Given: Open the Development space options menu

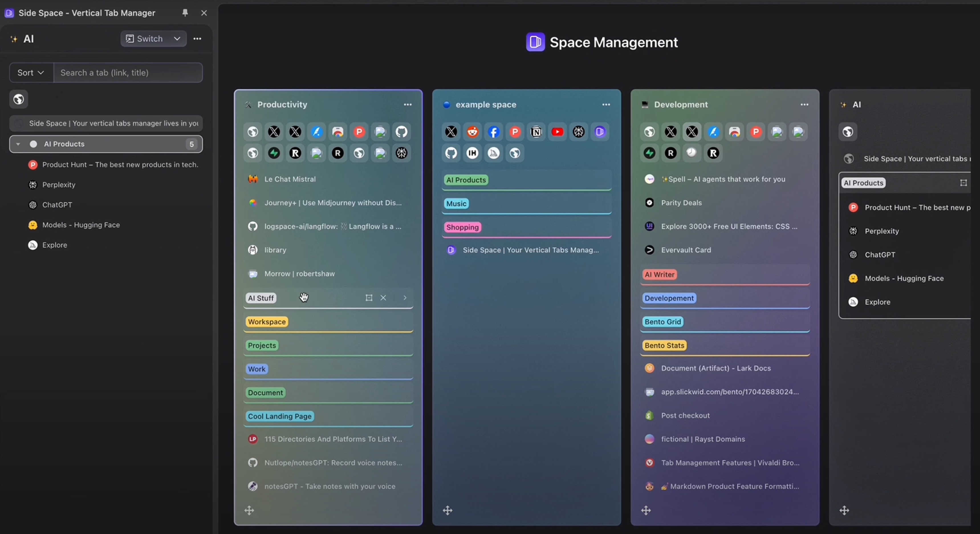Looking at the screenshot, I should tap(804, 104).
